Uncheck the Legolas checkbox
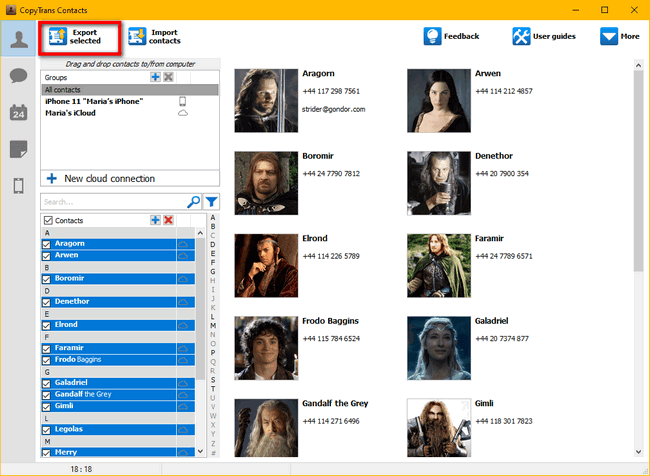 [x=46, y=430]
